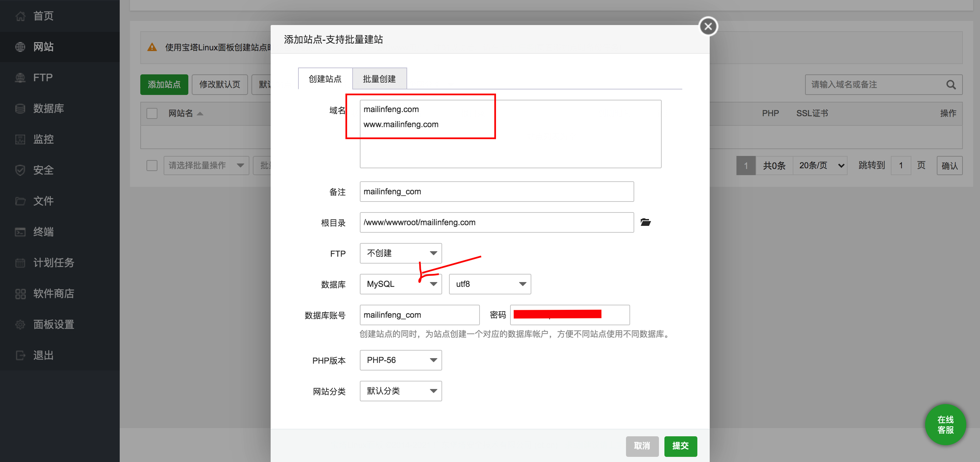Open the 监控 monitoring panel
Image resolution: width=980 pixels, height=462 pixels.
coord(43,139)
